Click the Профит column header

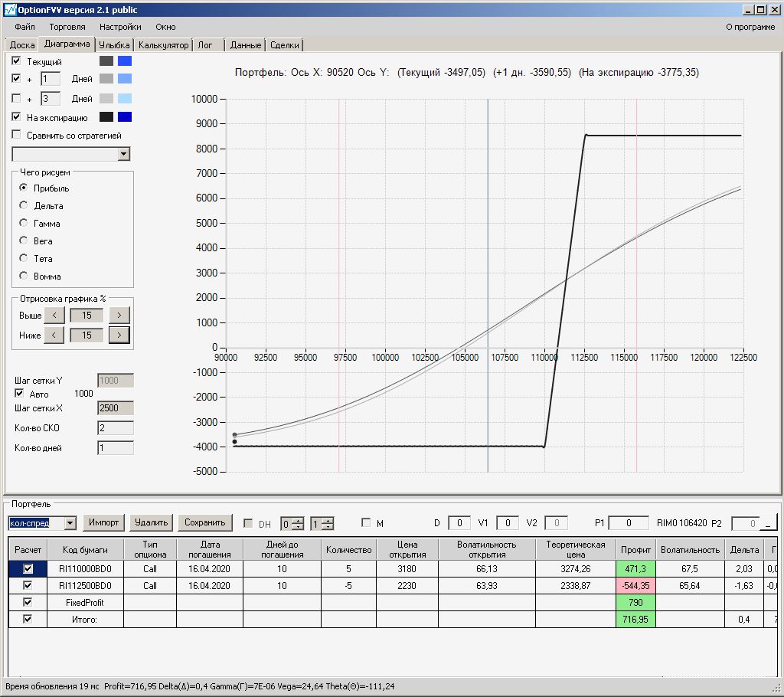(x=635, y=549)
